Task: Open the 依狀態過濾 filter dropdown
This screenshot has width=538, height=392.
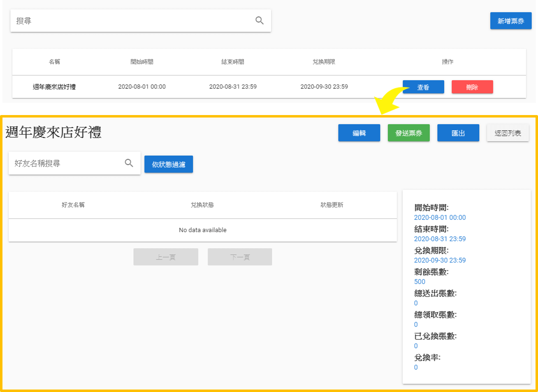Action: coord(168,164)
